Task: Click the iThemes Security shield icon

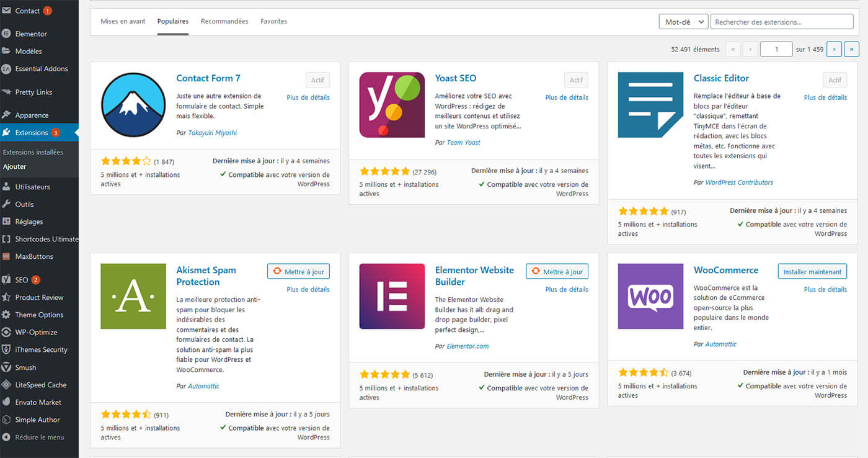Action: 6,349
